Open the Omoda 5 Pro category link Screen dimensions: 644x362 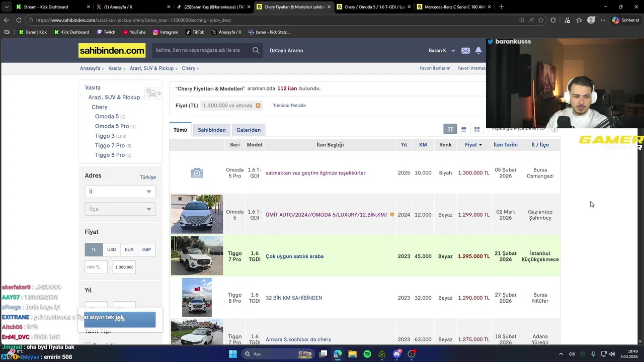point(112,126)
